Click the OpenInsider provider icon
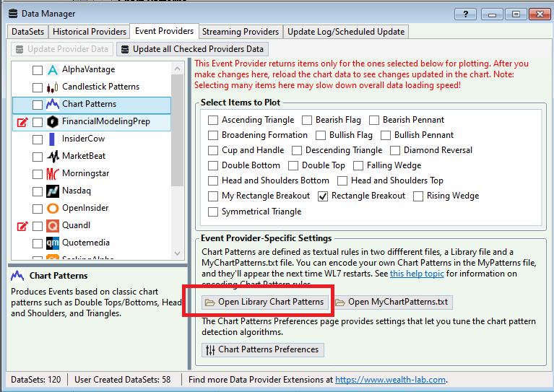The width and height of the screenshot is (554, 392). 53,209
